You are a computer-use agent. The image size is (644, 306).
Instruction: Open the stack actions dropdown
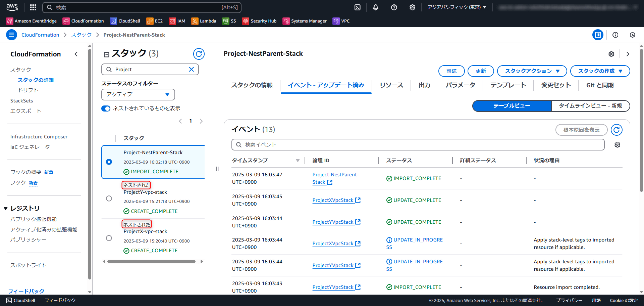coord(532,71)
